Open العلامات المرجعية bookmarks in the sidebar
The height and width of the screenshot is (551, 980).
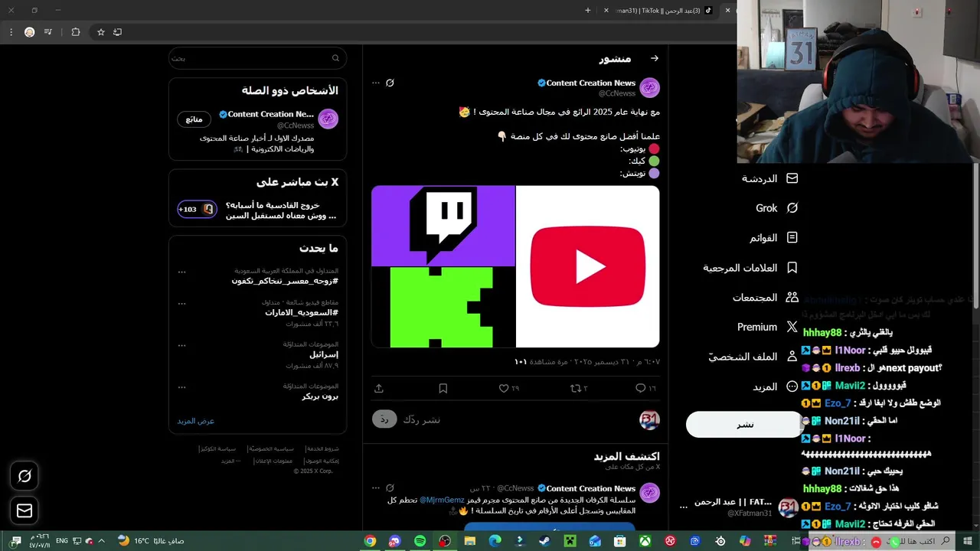750,268
